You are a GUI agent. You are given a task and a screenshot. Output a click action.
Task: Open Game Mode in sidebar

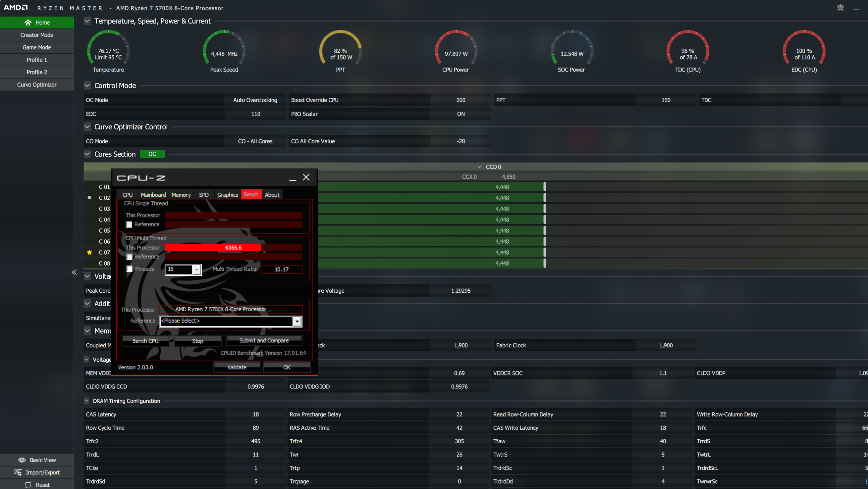pyautogui.click(x=37, y=47)
